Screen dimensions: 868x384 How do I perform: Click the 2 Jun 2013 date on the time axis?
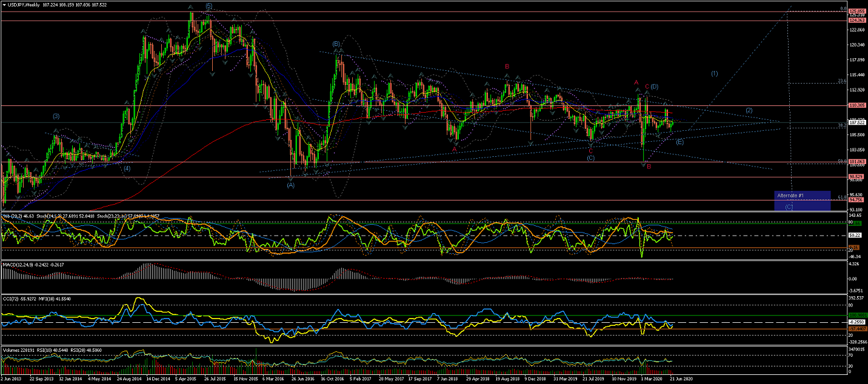click(13, 379)
